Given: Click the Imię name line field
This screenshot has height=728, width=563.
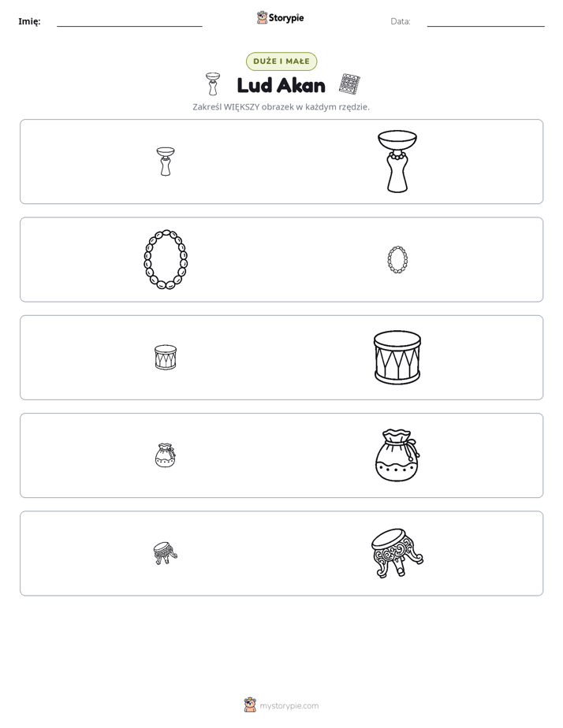Looking at the screenshot, I should point(129,21).
